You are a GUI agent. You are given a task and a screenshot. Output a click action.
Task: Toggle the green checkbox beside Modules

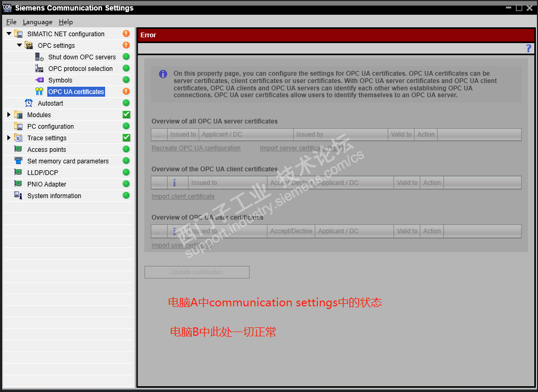tap(126, 115)
